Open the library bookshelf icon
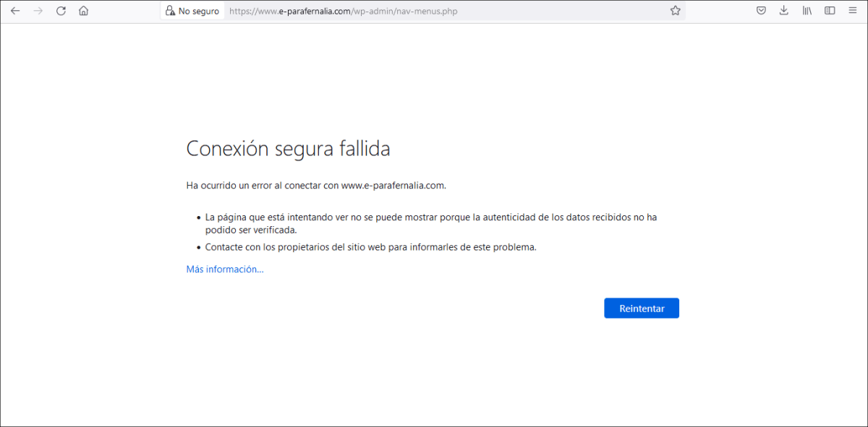868x427 pixels. 807,11
